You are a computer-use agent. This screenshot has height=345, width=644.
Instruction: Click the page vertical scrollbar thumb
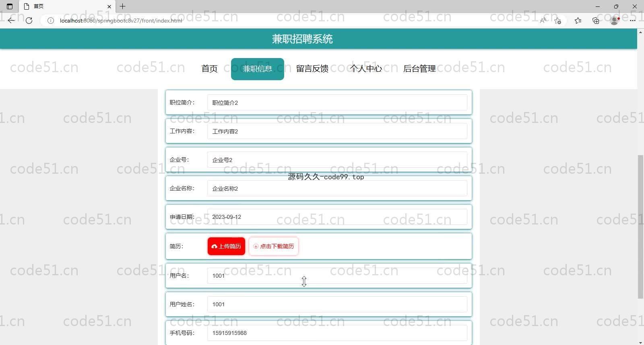point(640,227)
